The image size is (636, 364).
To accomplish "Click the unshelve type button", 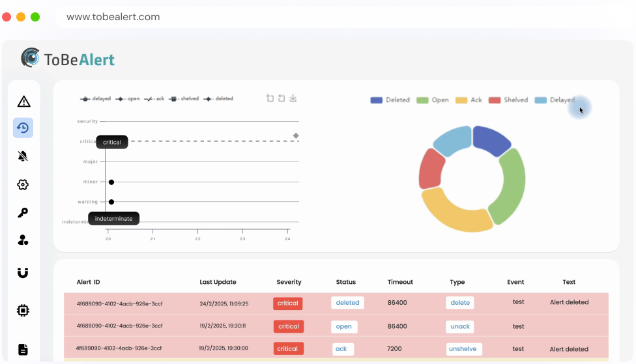I will coord(463,349).
